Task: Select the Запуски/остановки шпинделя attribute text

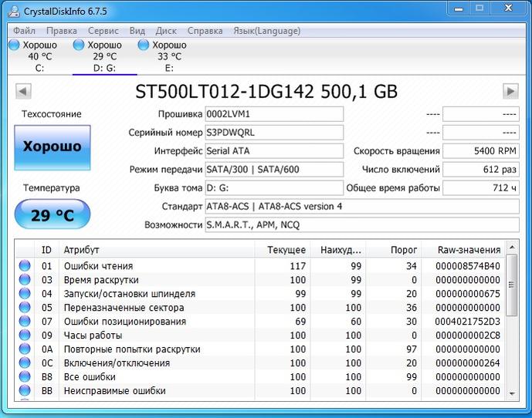Action: coord(130,294)
